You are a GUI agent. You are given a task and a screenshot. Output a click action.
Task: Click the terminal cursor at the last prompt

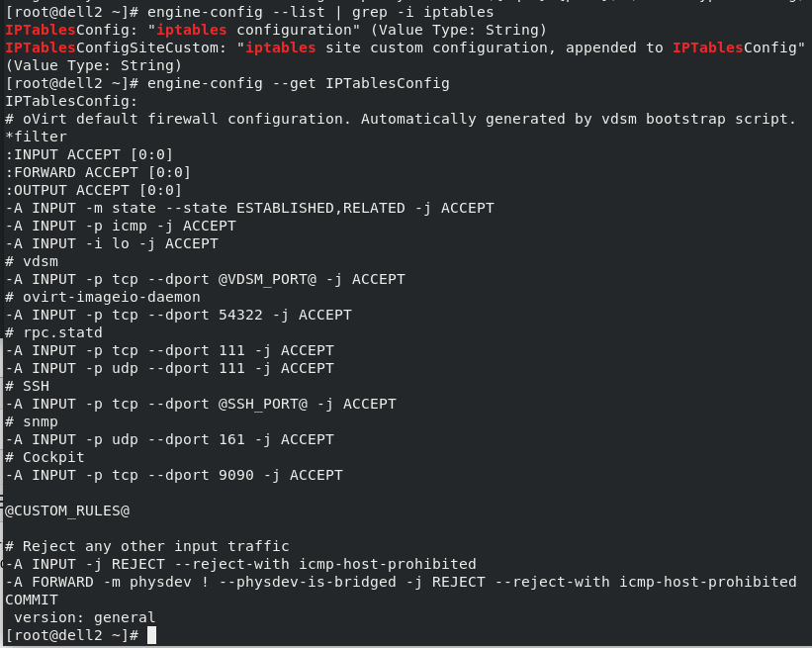[x=151, y=635]
